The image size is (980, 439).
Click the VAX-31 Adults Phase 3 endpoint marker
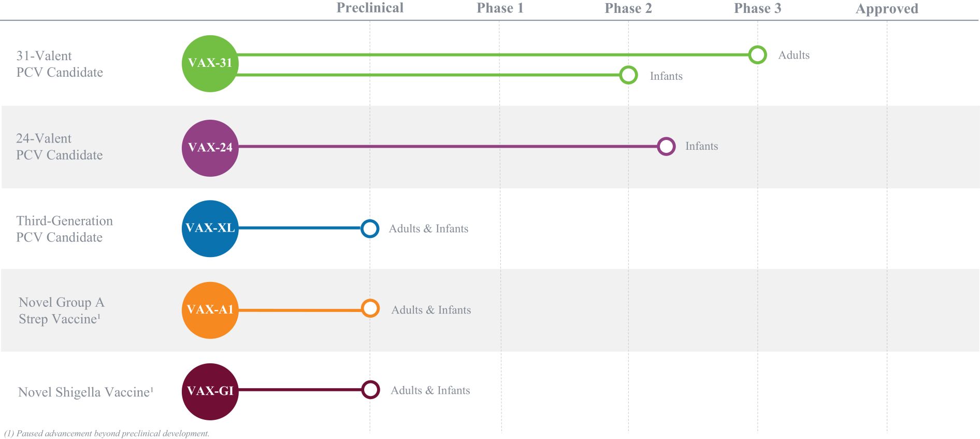(757, 54)
